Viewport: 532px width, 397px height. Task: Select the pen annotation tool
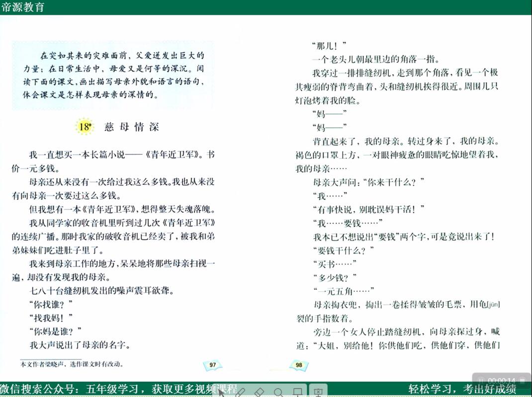240,393
